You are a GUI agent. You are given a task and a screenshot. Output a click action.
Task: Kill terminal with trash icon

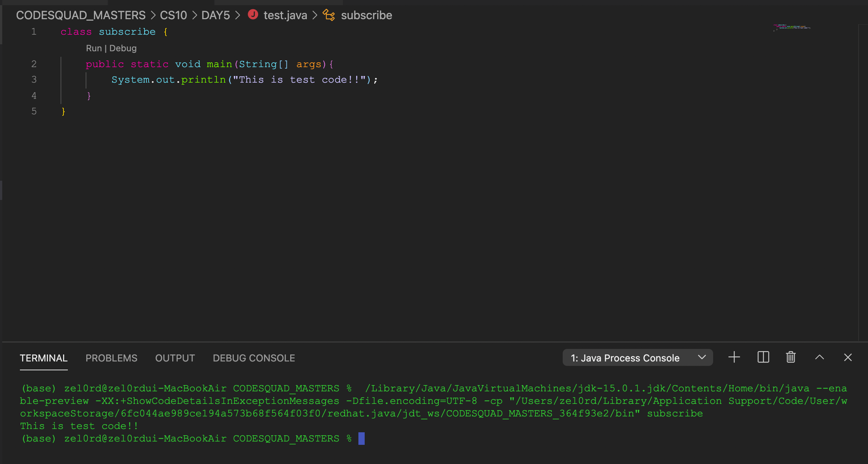[791, 357]
